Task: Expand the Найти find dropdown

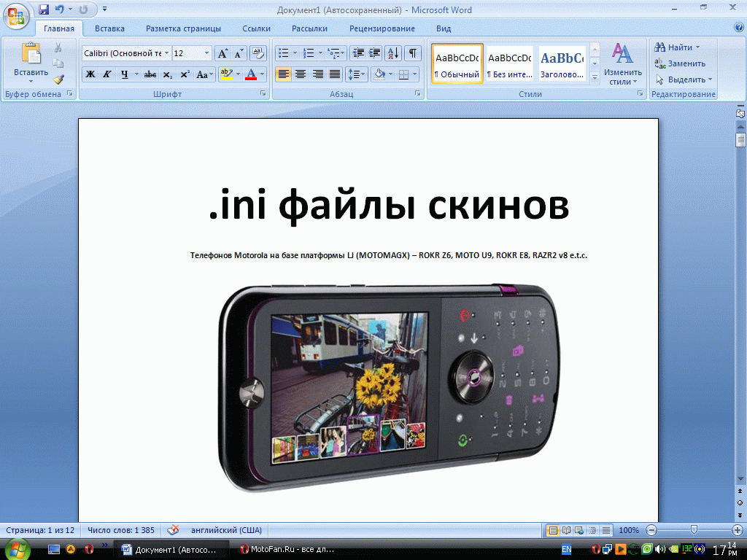Action: 697,47
